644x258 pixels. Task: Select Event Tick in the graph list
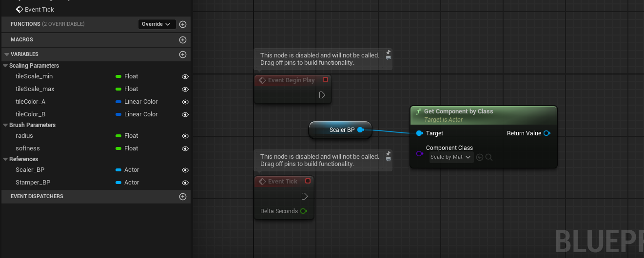coord(39,9)
